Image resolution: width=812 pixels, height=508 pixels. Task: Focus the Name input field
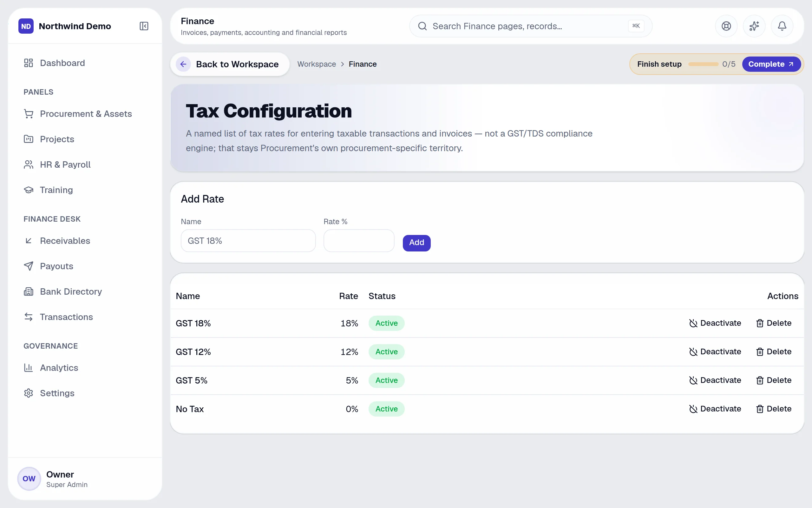[248, 241]
